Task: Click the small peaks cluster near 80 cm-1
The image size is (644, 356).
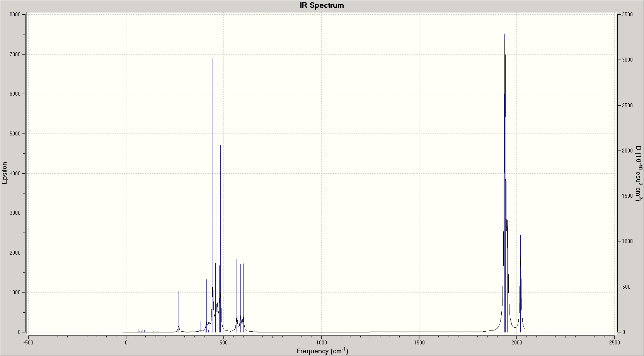Action: 141,330
